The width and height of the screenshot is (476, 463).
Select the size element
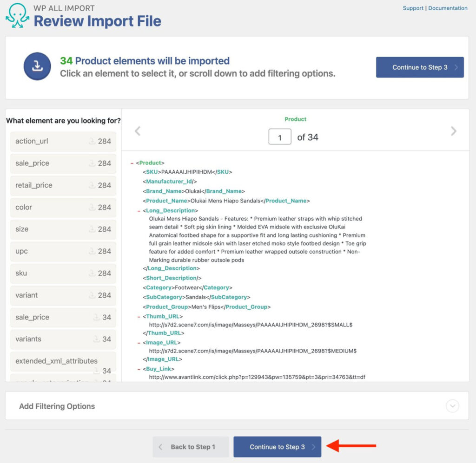click(63, 229)
